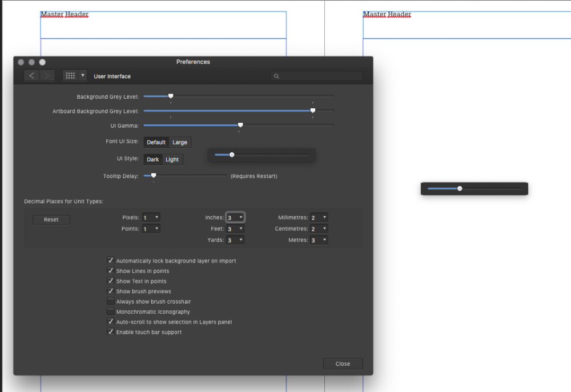Enable Always show brush crosshair checkbox
This screenshot has height=392, width=571.
point(111,301)
